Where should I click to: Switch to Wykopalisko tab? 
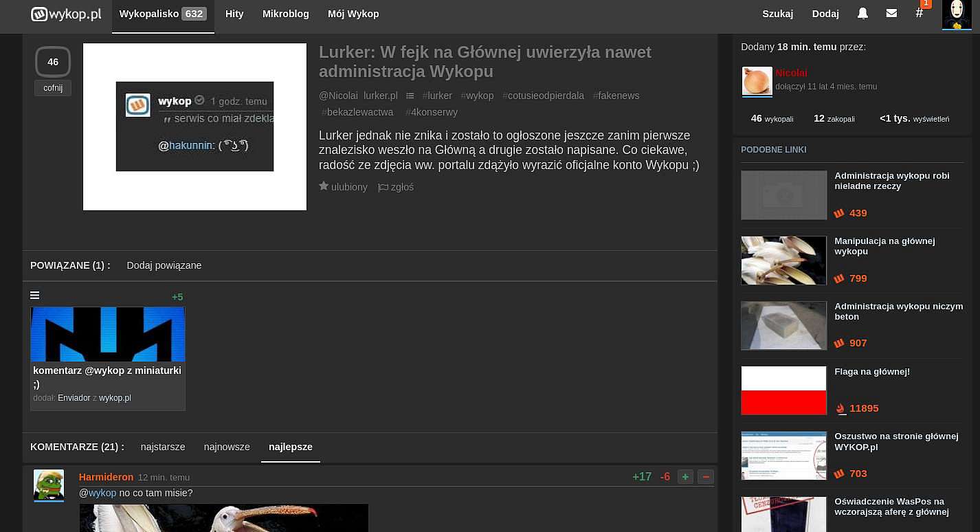[x=163, y=14]
